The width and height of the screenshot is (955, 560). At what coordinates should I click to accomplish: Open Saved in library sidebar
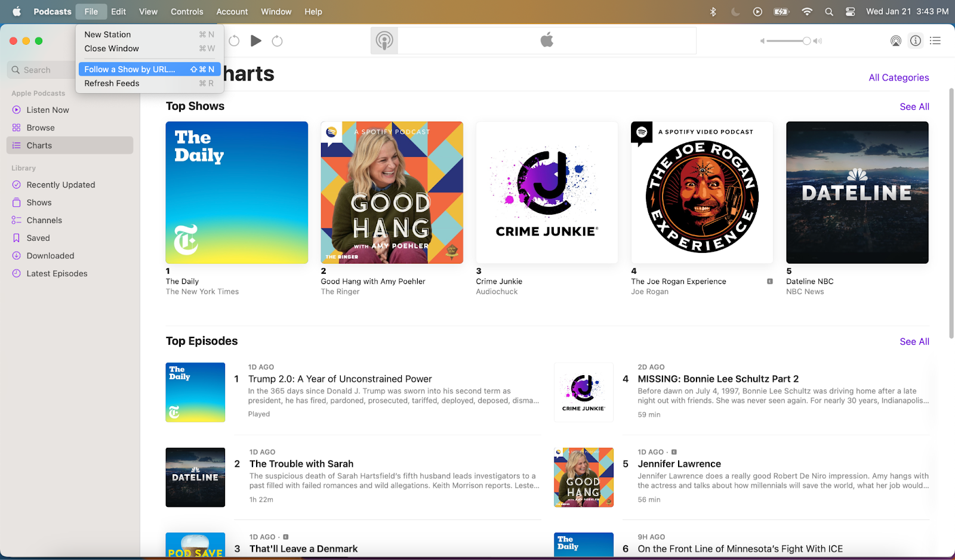[x=70, y=238]
